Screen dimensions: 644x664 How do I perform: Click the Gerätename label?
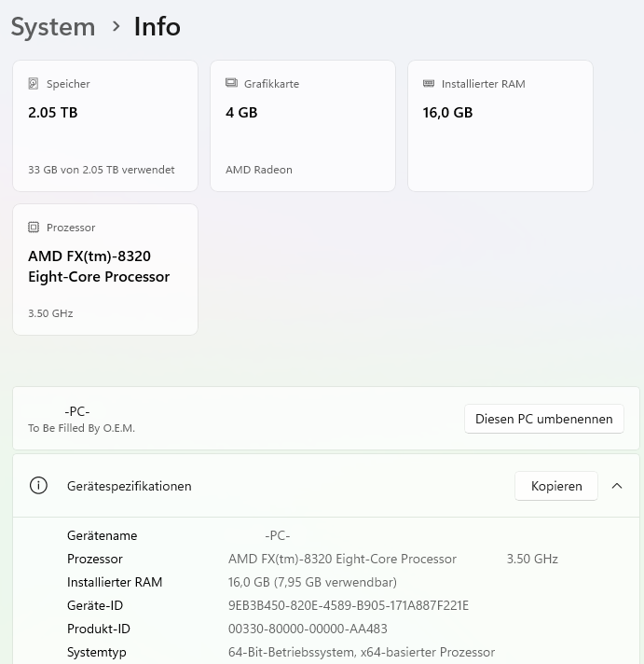click(x=102, y=535)
